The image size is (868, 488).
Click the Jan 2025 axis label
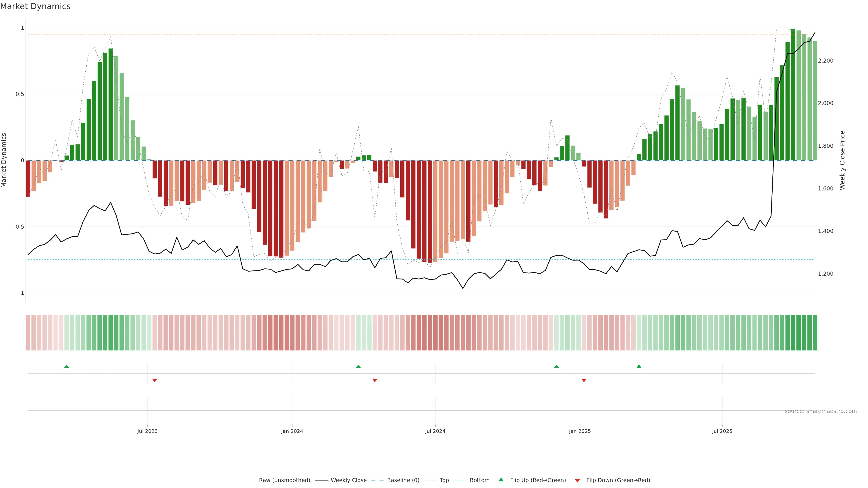pos(580,431)
